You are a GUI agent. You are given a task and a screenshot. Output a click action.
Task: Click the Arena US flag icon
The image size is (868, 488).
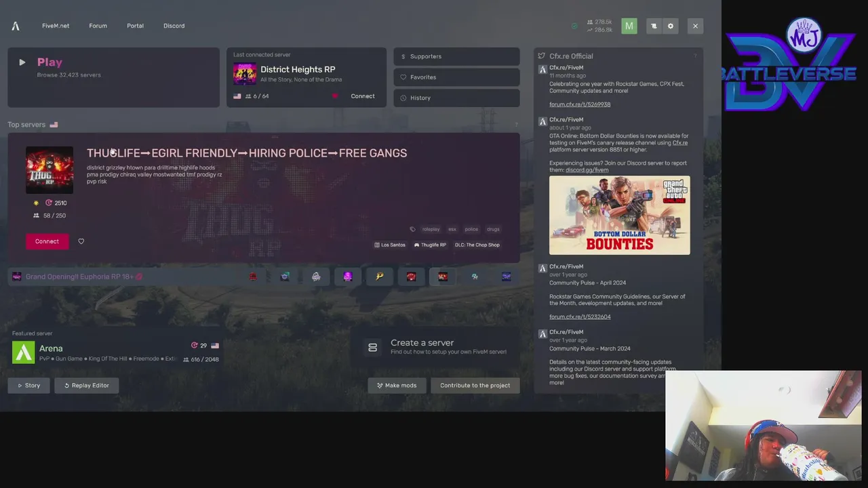tap(215, 346)
